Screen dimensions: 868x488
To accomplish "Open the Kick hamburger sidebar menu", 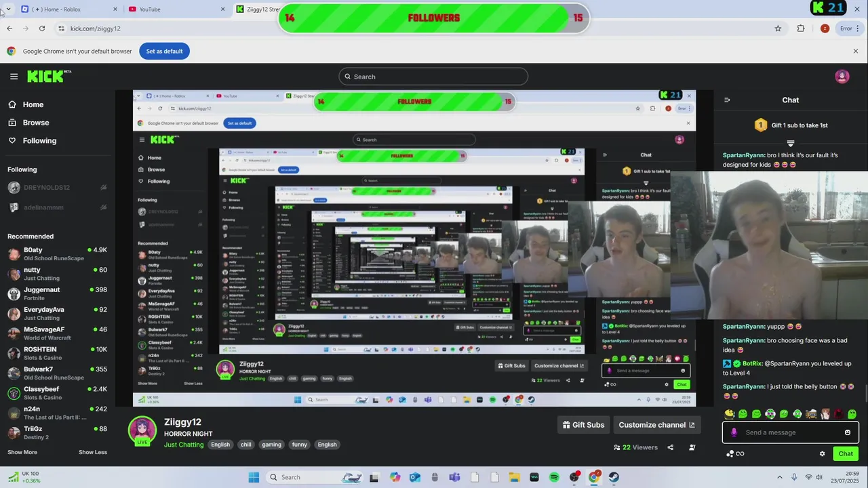I will (14, 77).
